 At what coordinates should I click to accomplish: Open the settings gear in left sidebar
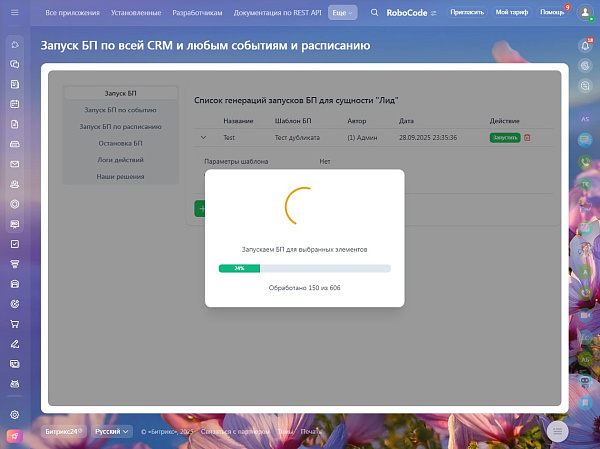coord(15,415)
